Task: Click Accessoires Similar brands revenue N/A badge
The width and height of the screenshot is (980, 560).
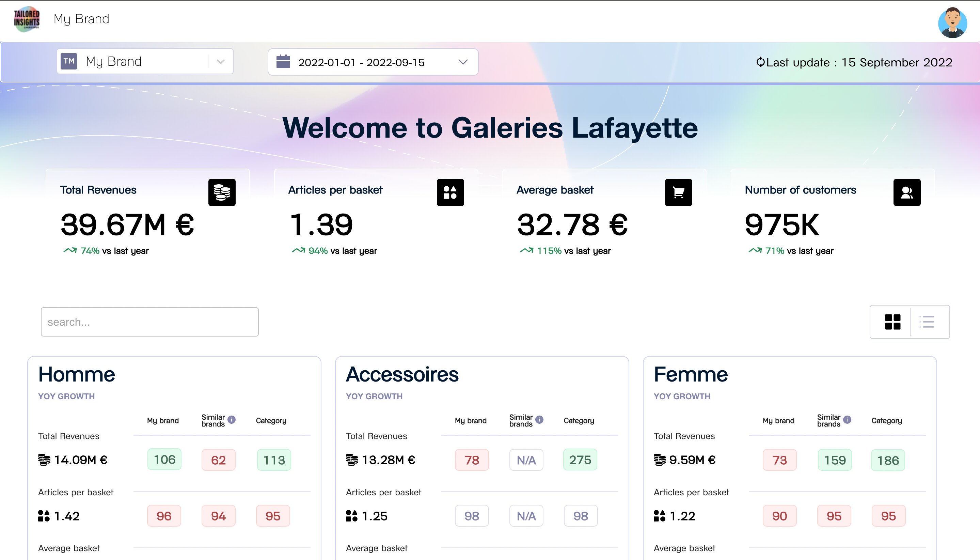Action: [x=526, y=460]
